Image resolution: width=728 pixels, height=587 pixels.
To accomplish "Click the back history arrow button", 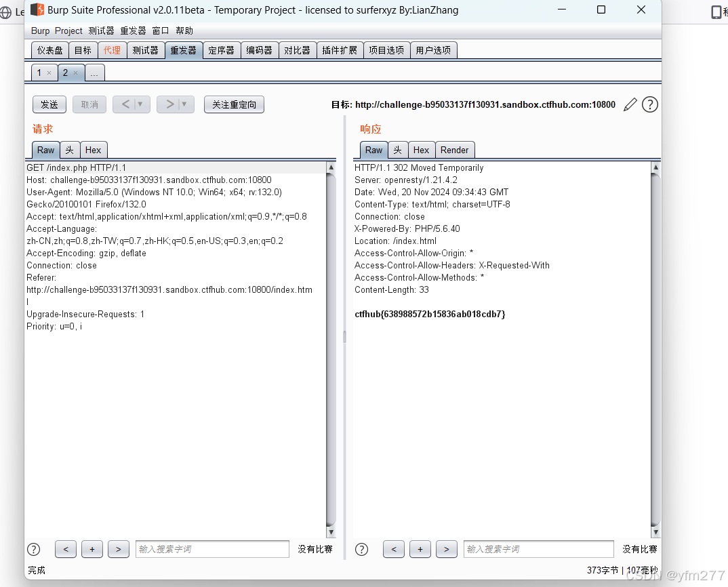I will [x=125, y=104].
